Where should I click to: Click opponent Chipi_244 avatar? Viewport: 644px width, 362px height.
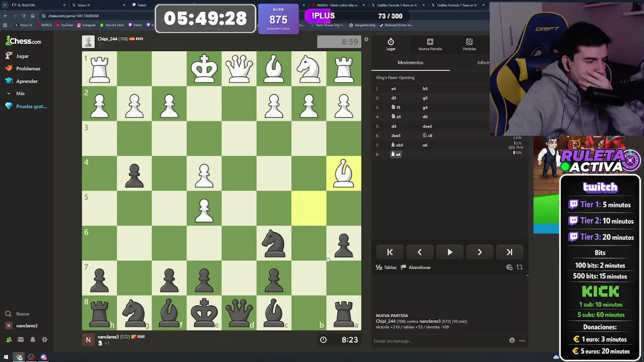[88, 42]
